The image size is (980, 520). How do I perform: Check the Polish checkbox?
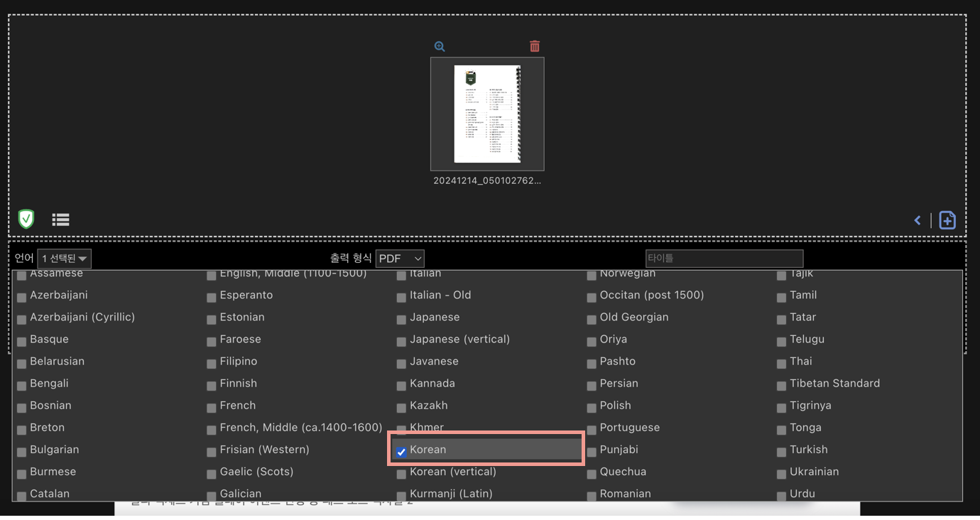tap(591, 408)
